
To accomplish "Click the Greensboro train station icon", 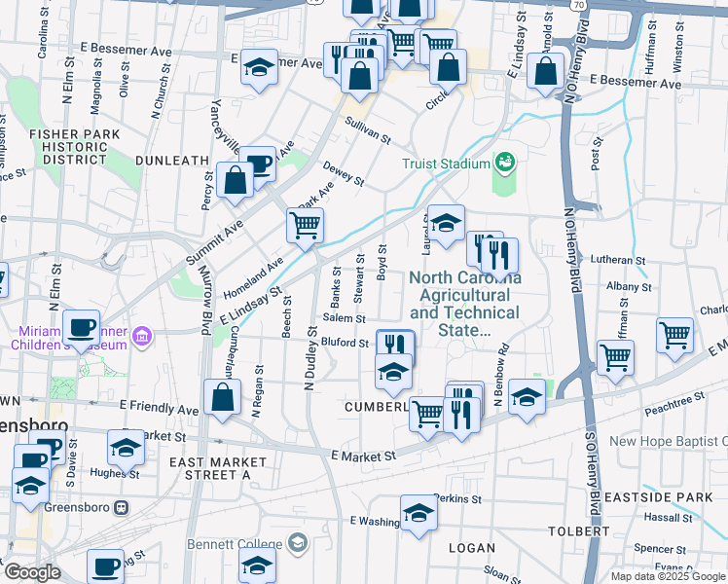I will pos(122,507).
